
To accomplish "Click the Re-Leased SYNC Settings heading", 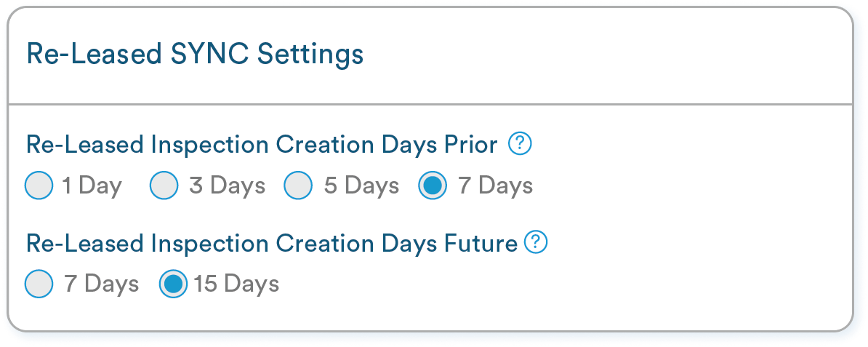I will [x=195, y=55].
